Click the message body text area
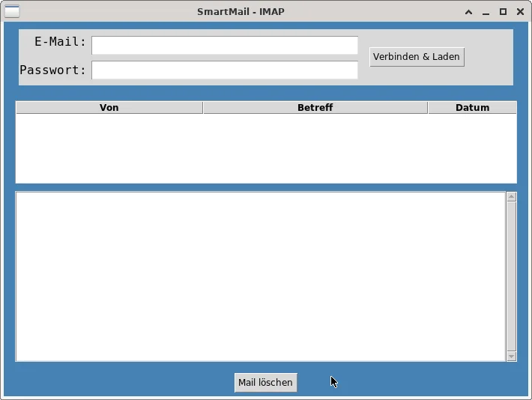This screenshot has width=532, height=400. (x=261, y=276)
